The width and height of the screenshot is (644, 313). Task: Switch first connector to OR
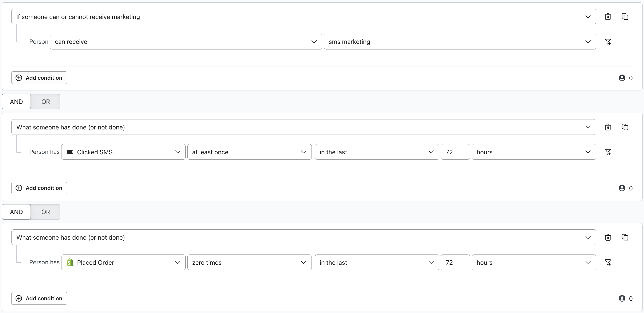tap(46, 102)
